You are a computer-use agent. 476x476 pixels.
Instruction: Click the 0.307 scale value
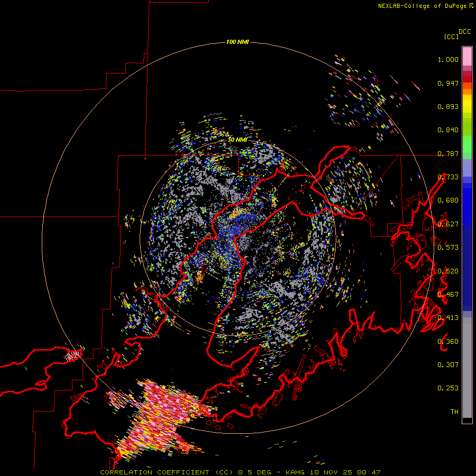point(448,365)
